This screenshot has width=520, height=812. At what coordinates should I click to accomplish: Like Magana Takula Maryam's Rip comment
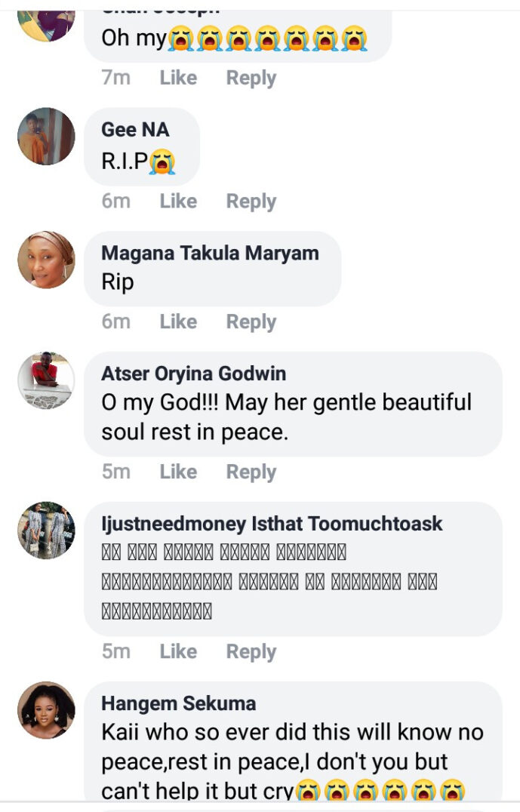(x=178, y=321)
